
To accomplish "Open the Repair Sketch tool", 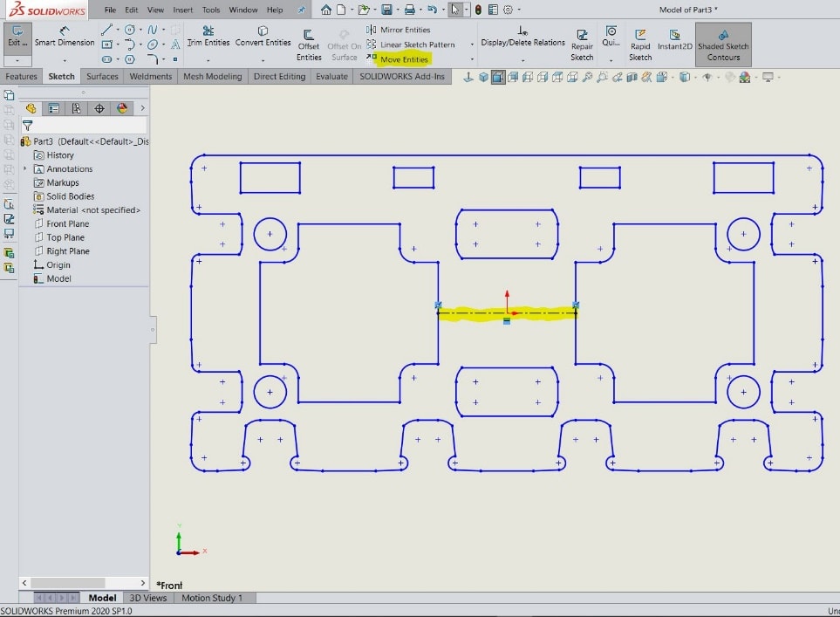I will tap(582, 45).
